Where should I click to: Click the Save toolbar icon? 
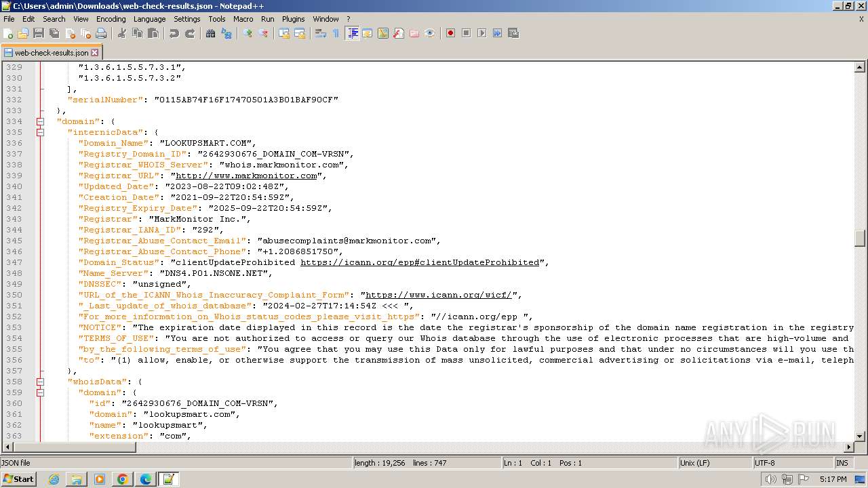coord(39,33)
